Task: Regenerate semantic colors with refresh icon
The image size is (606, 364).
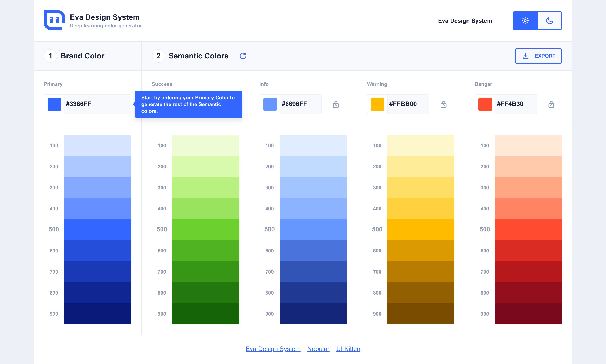Action: [243, 56]
